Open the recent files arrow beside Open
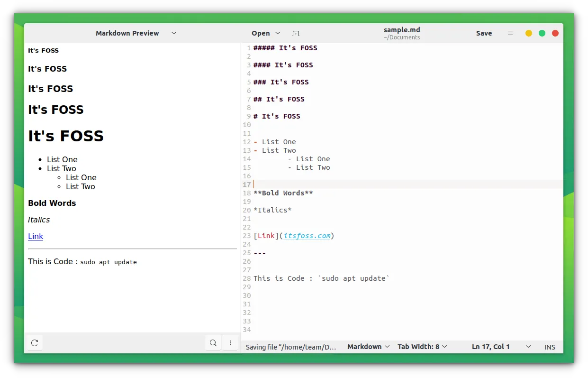The width and height of the screenshot is (588, 378). coord(278,33)
